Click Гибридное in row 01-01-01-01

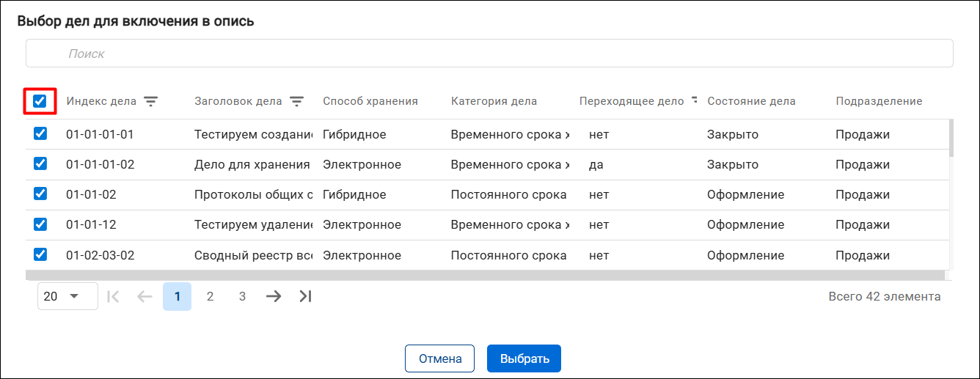[354, 134]
